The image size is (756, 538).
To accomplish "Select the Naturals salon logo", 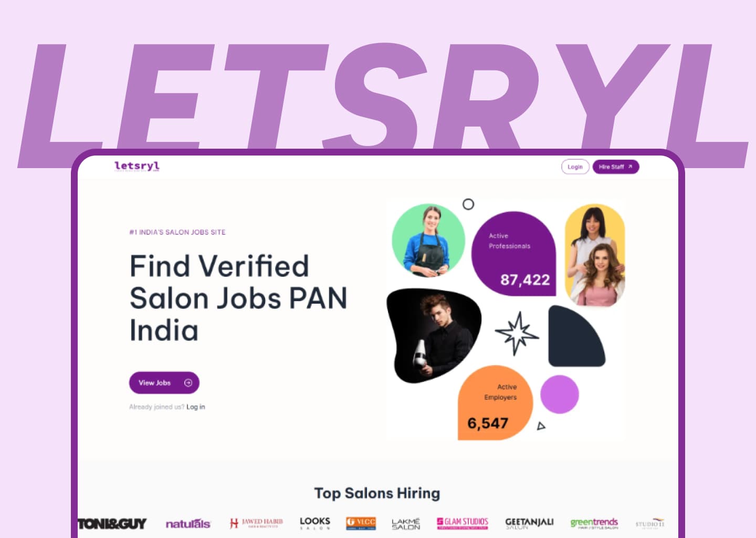I will tap(188, 524).
